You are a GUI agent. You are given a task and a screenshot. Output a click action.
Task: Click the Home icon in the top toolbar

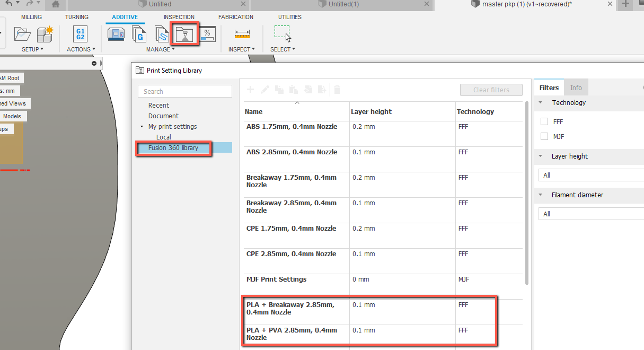coord(55,5)
